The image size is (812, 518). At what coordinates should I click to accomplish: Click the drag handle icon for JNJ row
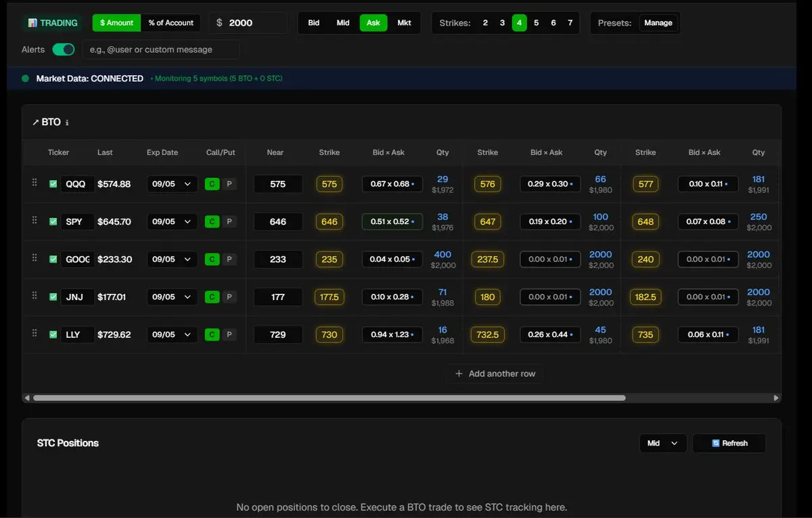point(35,297)
